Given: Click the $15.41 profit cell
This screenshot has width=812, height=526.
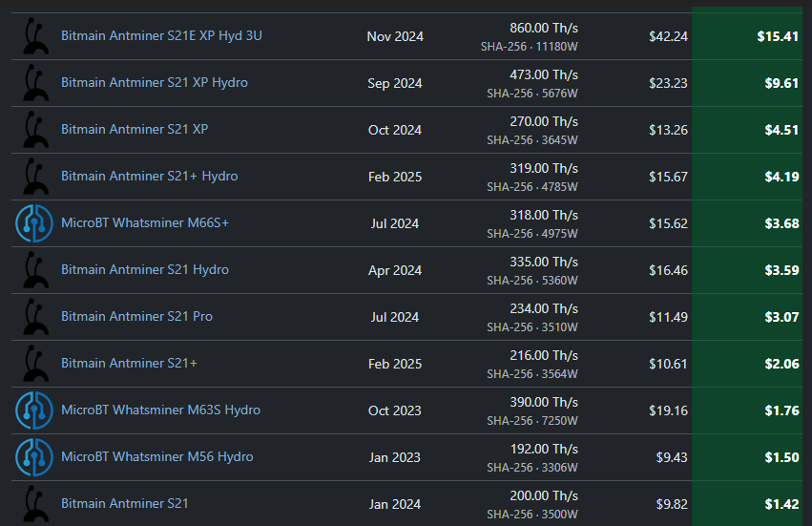Looking at the screenshot, I should 747,36.
